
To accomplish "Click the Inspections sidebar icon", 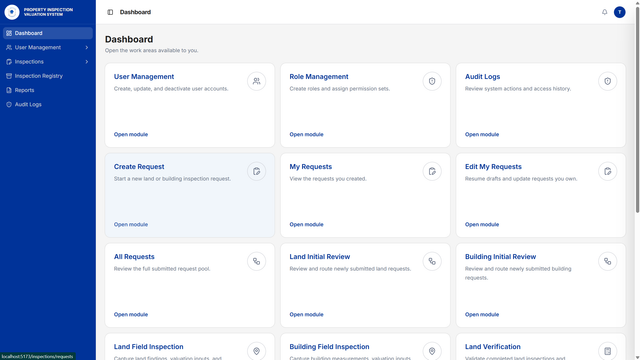I will point(9,62).
